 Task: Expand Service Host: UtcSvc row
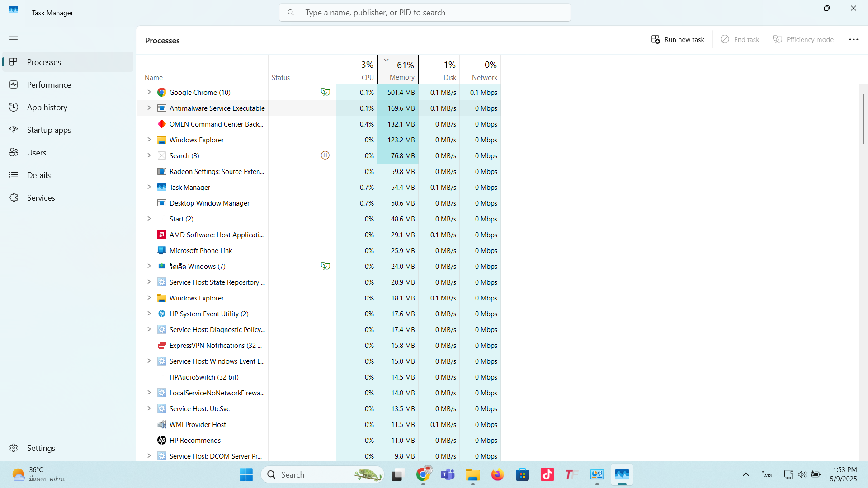(x=149, y=408)
